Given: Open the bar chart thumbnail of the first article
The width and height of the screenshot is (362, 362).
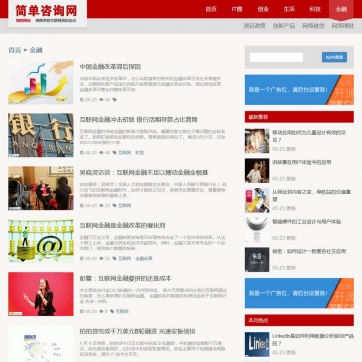Looking at the screenshot, I should click(41, 82).
